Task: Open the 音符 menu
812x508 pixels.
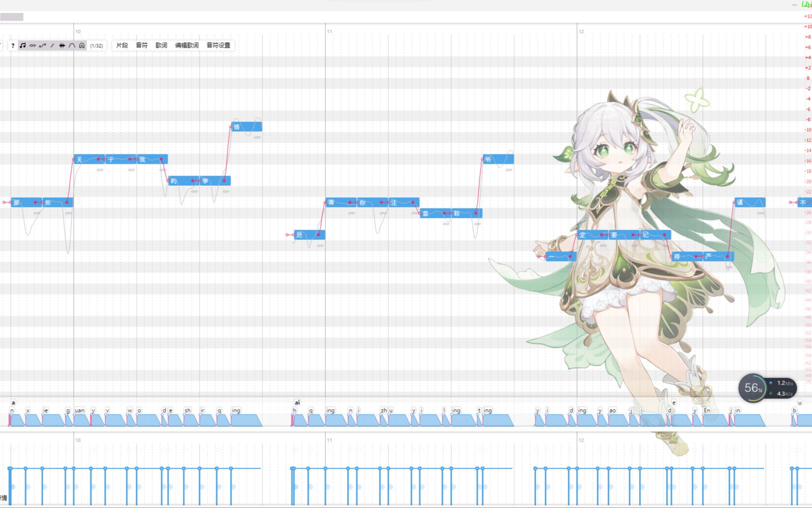Action: pyautogui.click(x=142, y=45)
